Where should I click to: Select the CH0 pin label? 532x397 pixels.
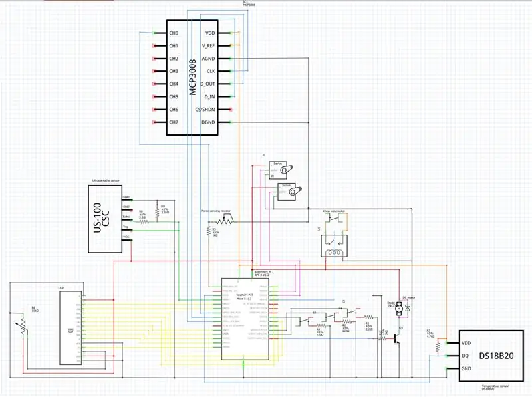(x=174, y=33)
